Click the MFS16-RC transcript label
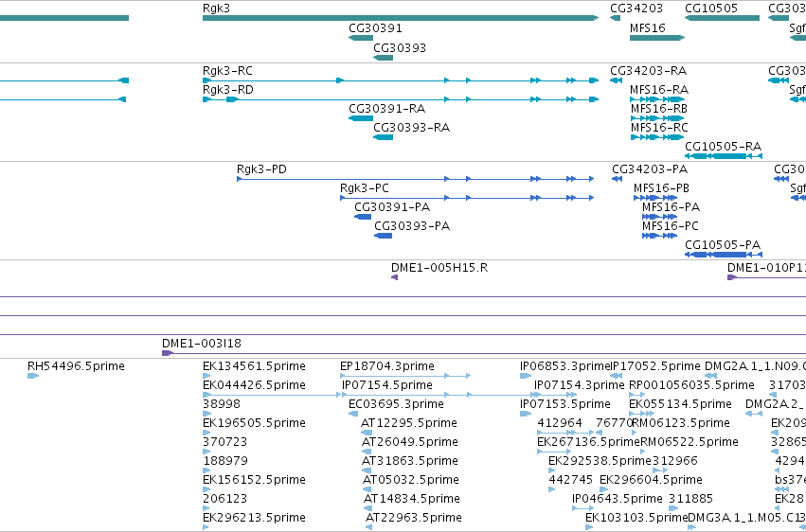This screenshot has width=806, height=532. tap(659, 128)
